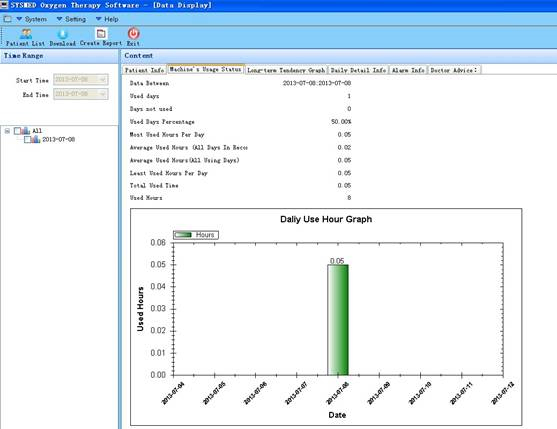Click the Download toolbar icon
This screenshot has width=557, height=429.
(x=63, y=34)
